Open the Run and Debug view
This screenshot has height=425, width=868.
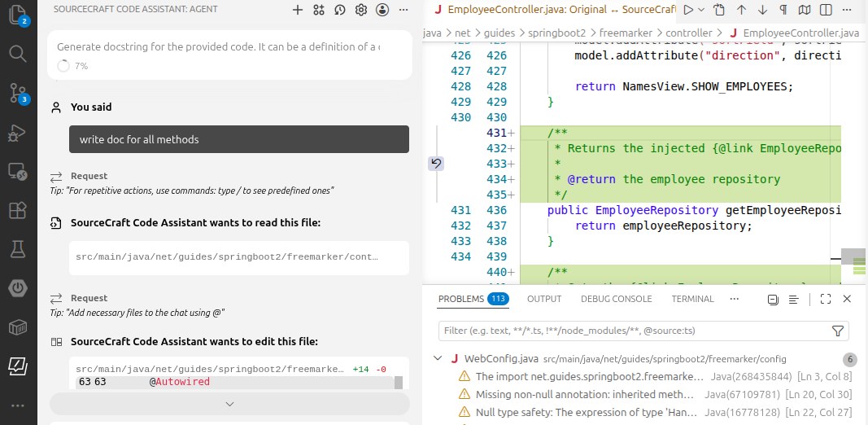18,133
